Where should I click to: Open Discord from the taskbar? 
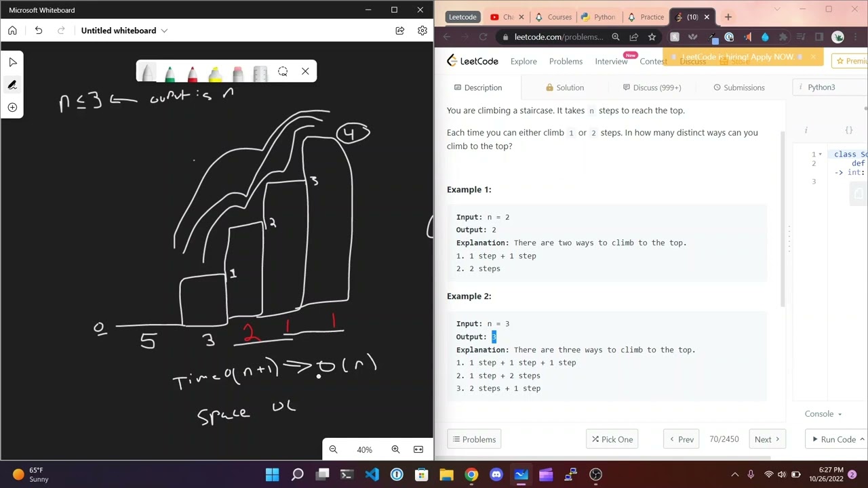pyautogui.click(x=496, y=474)
